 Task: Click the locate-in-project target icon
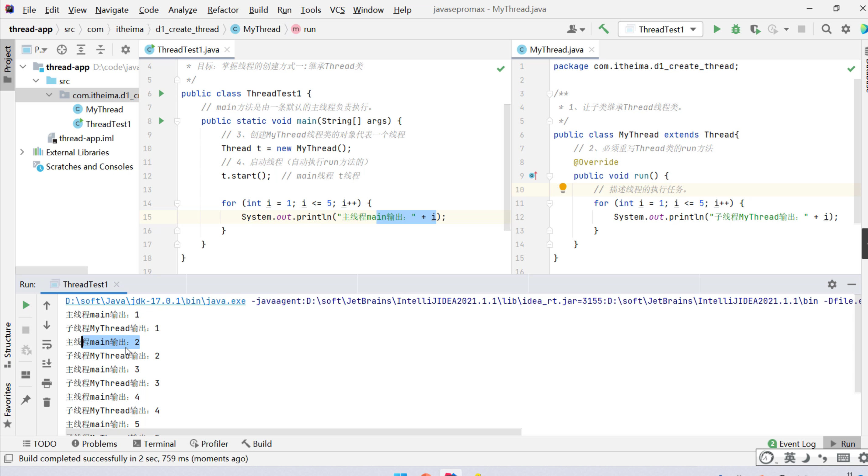point(62,50)
